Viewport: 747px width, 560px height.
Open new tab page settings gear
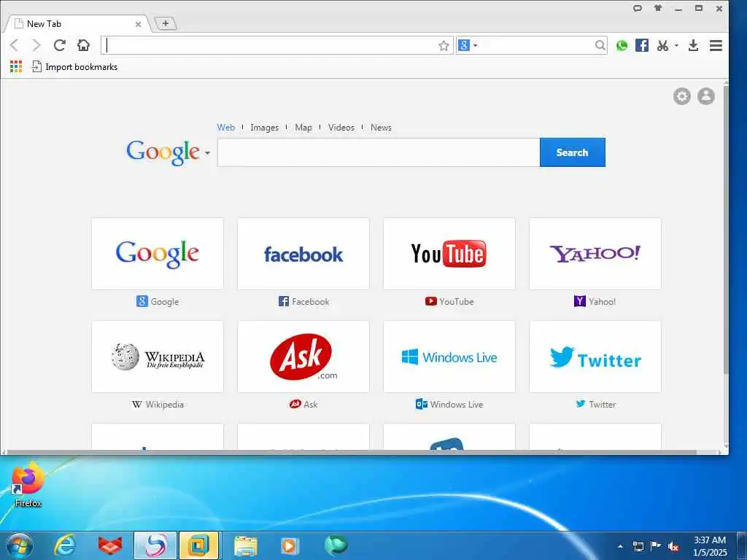pyautogui.click(x=682, y=96)
